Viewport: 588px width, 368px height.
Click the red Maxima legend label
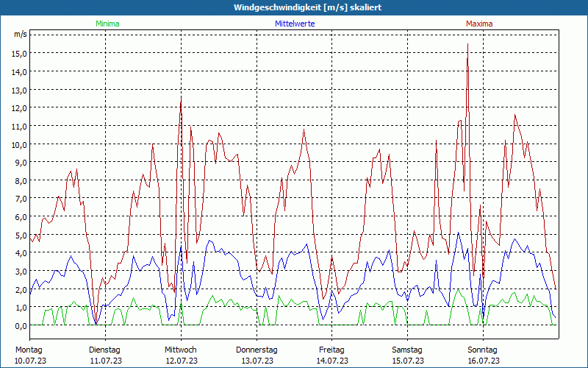click(x=479, y=24)
